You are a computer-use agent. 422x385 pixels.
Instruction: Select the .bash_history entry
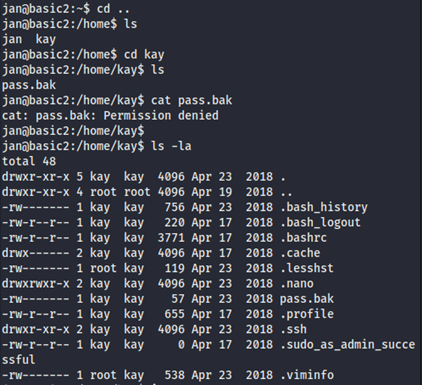pyautogui.click(x=324, y=207)
